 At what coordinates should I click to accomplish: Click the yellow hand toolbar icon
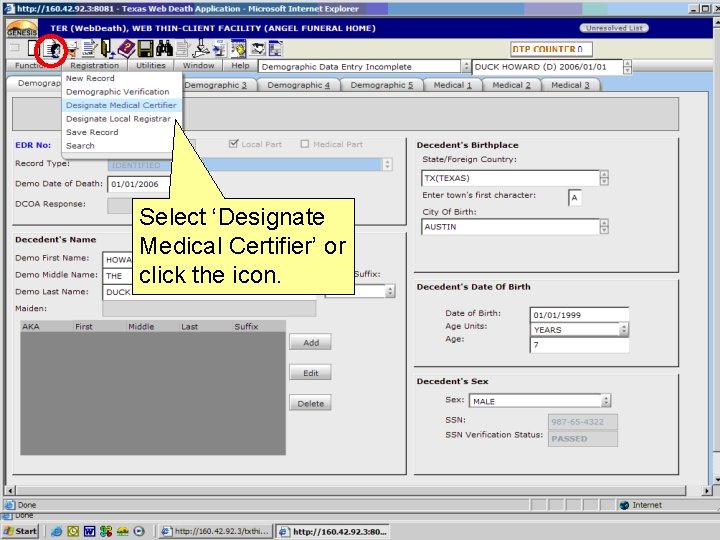pyautogui.click(x=238, y=49)
